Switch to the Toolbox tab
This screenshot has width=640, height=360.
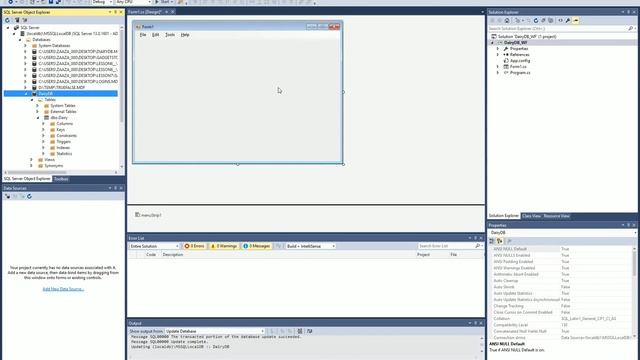pos(61,179)
